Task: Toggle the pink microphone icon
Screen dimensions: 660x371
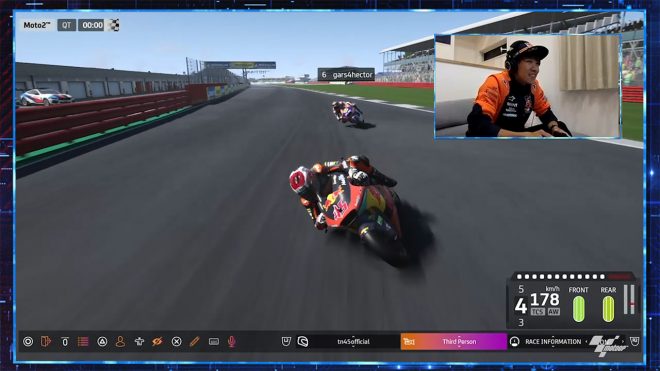Action: pos(232,342)
